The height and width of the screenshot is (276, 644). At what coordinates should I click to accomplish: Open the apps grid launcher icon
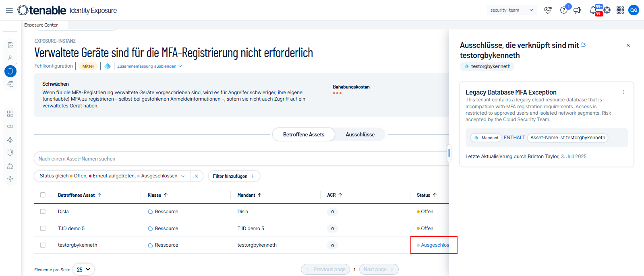[620, 10]
